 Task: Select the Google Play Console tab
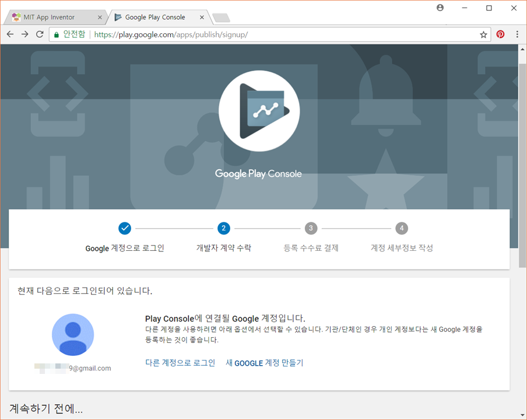point(160,17)
